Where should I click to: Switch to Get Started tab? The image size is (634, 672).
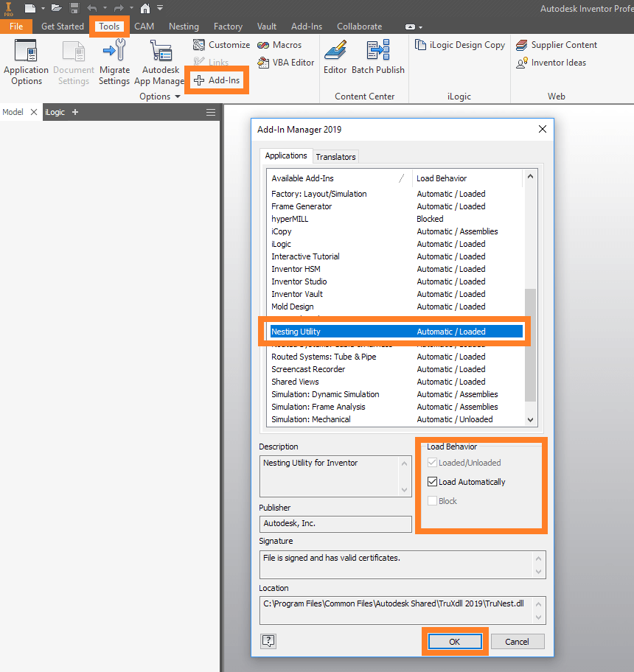pos(63,26)
